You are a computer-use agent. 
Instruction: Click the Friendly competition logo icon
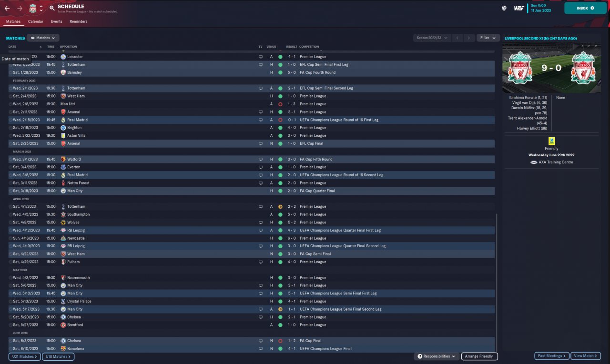pos(551,141)
